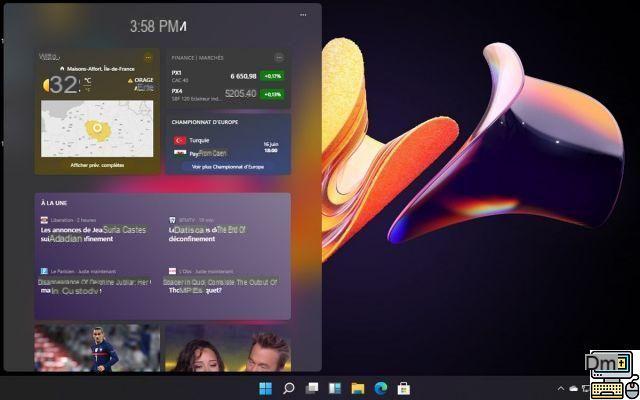Viewport: 640px width, 400px height.
Task: Toggle the Widgets taskbar icon
Action: point(335,388)
